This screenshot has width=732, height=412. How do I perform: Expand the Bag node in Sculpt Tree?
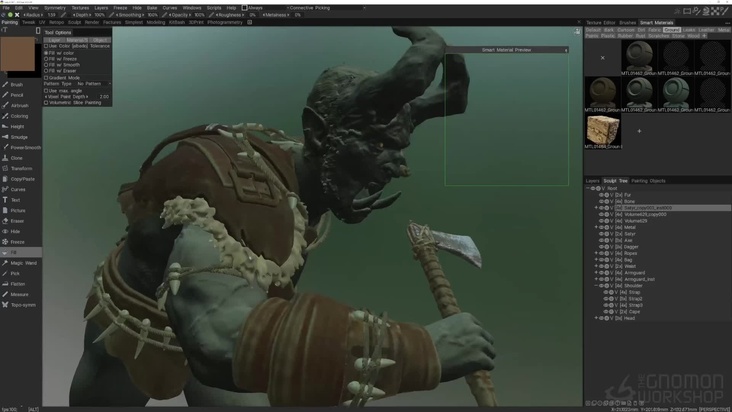point(596,260)
